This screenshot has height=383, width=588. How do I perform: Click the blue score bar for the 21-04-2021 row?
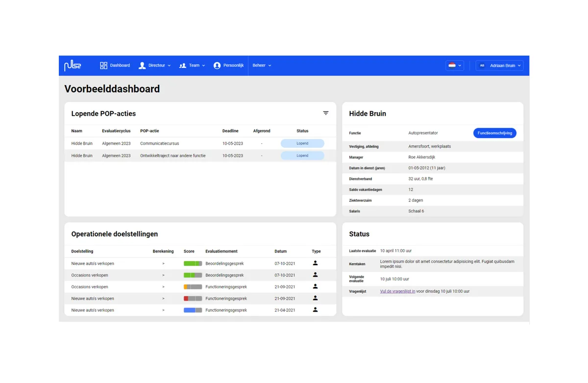point(193,310)
